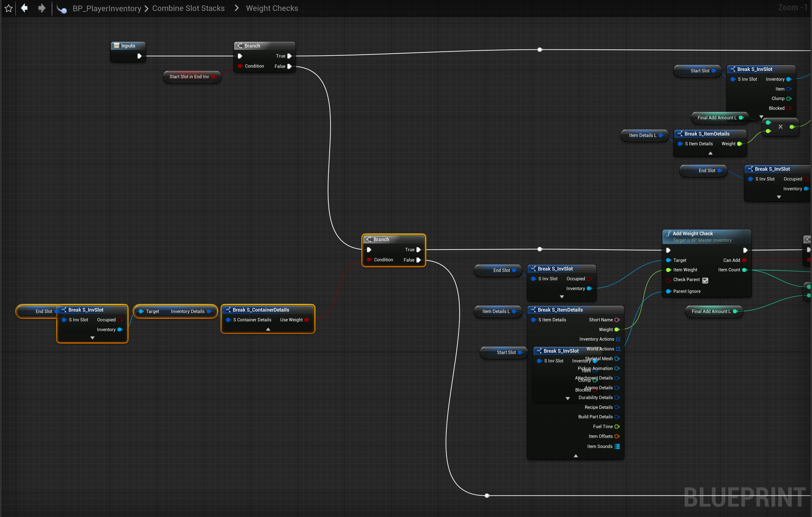Click the Can Add boolean output pin
Image resolution: width=812 pixels, height=517 pixels.
point(744,260)
